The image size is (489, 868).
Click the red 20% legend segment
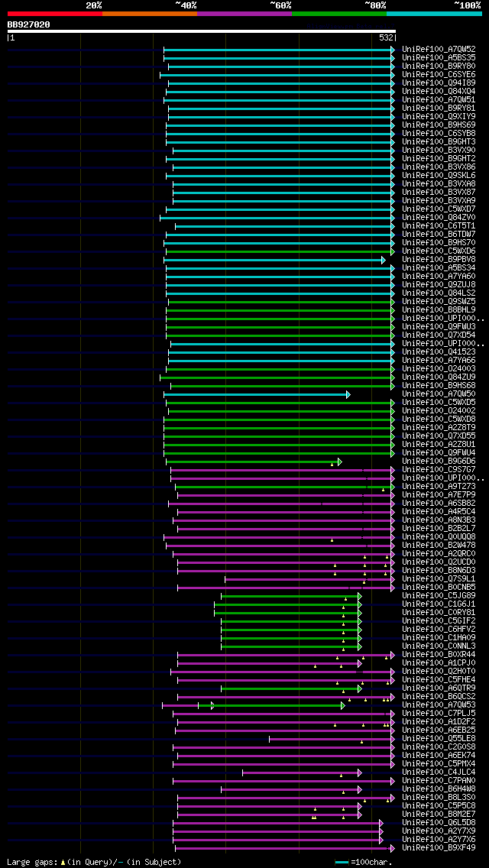pyautogui.click(x=55, y=13)
